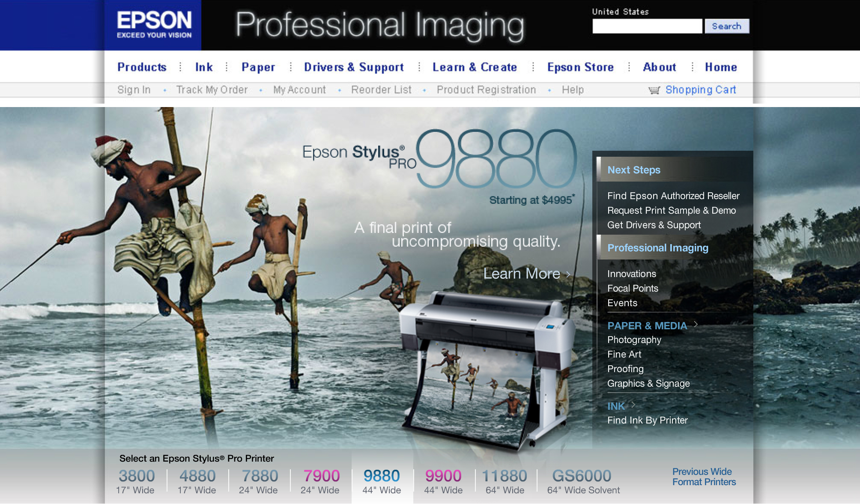Screen dimensions: 860x504
Task: Click Find Epson Authorized Reseller
Action: pyautogui.click(x=673, y=196)
